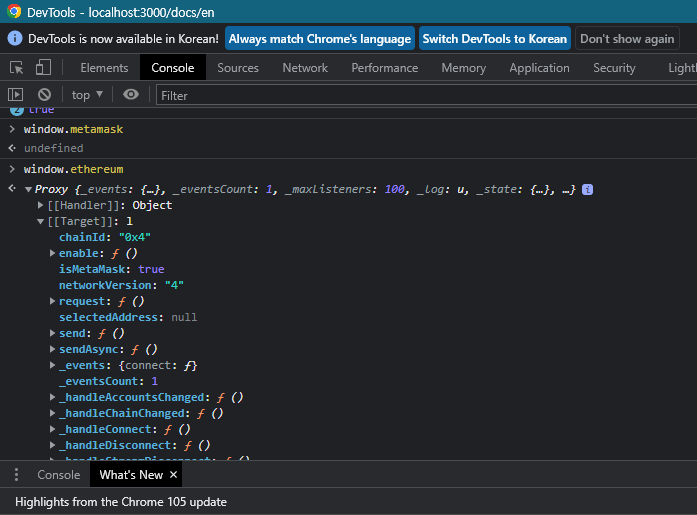Open the Network tab
697x515 pixels.
click(305, 68)
